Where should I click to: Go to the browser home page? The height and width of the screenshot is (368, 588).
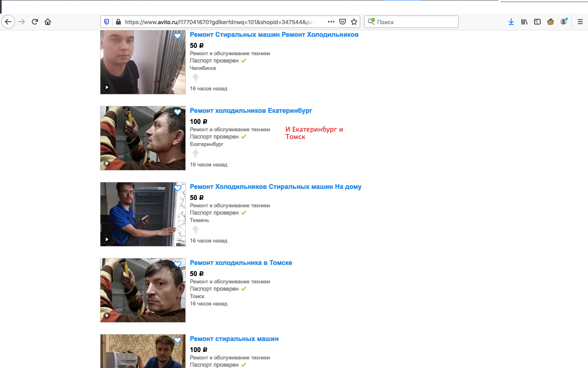tap(48, 22)
